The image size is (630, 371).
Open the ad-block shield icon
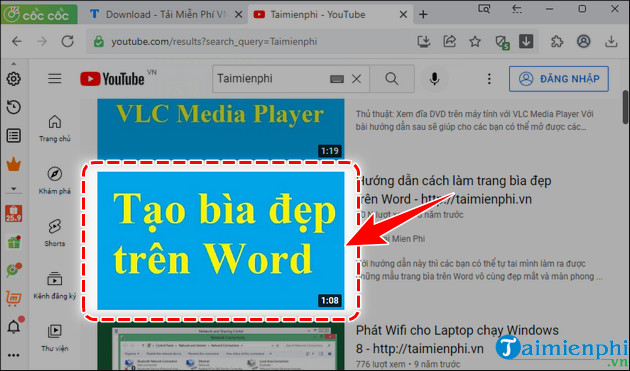pos(502,42)
